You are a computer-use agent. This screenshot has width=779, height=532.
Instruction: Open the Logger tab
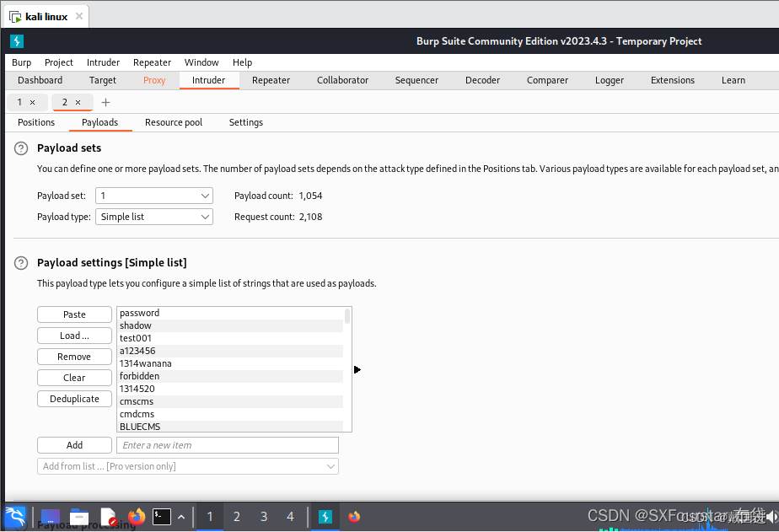609,80
